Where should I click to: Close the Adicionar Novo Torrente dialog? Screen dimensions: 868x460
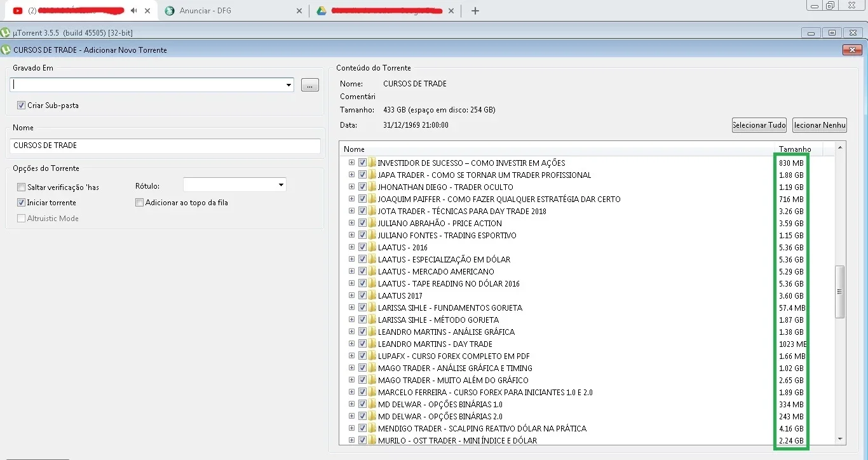(x=852, y=50)
